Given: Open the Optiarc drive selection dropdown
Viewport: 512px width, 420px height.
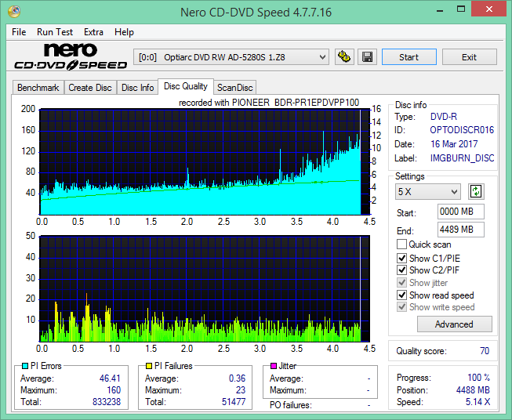Looking at the screenshot, I should pyautogui.click(x=231, y=57).
